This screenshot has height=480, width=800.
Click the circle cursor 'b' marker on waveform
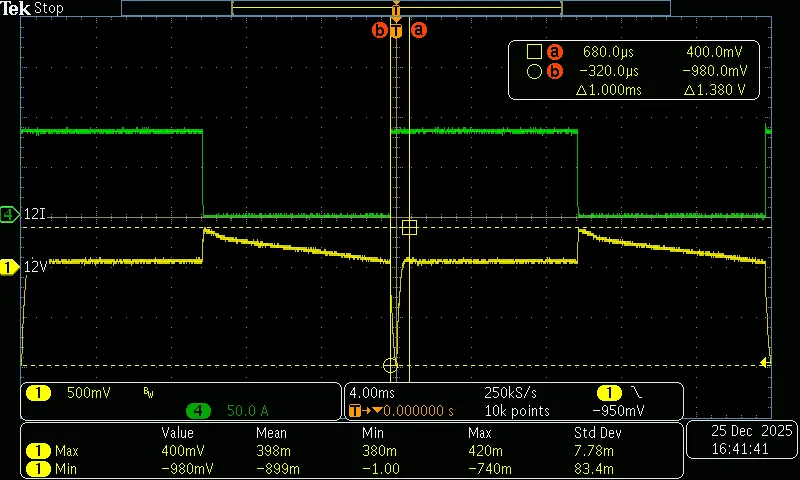pyautogui.click(x=390, y=365)
